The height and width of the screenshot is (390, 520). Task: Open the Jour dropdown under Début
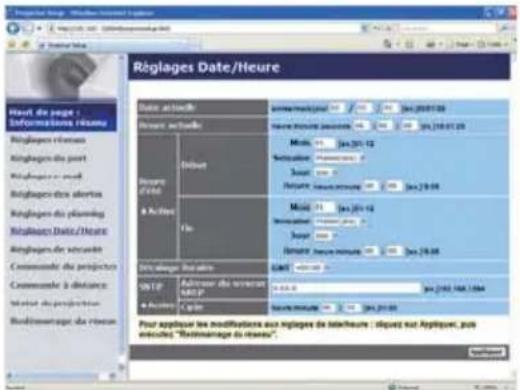(326, 172)
